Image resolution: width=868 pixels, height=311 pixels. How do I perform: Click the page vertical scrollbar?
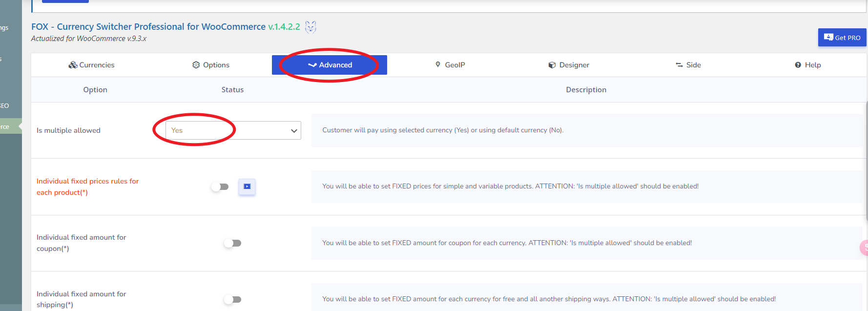point(866,156)
